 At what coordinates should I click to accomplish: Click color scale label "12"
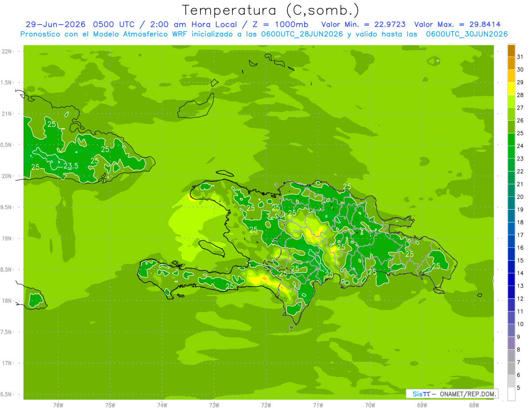click(520, 299)
